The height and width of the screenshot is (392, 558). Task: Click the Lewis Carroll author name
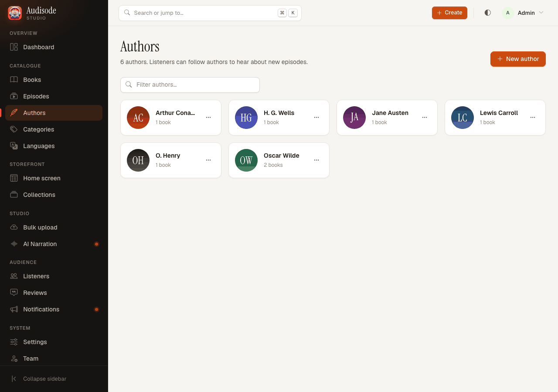(499, 113)
